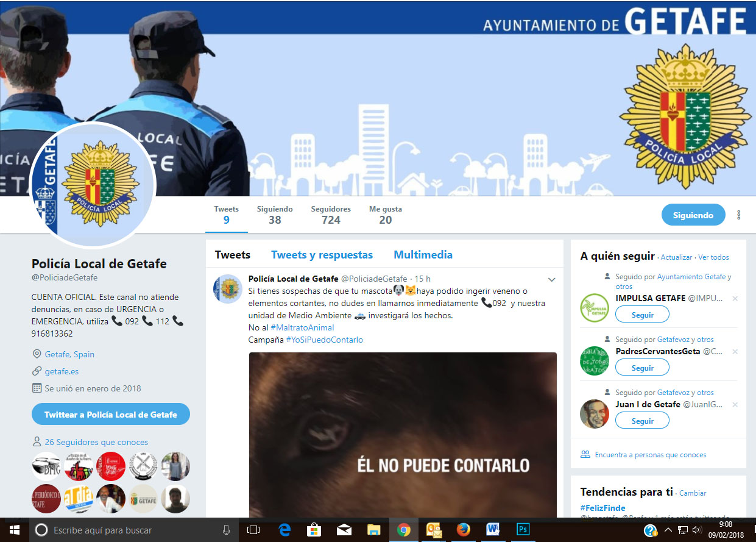This screenshot has height=542, width=756.
Task: Click Actualizar in A quién seguir
Action: [x=676, y=257]
